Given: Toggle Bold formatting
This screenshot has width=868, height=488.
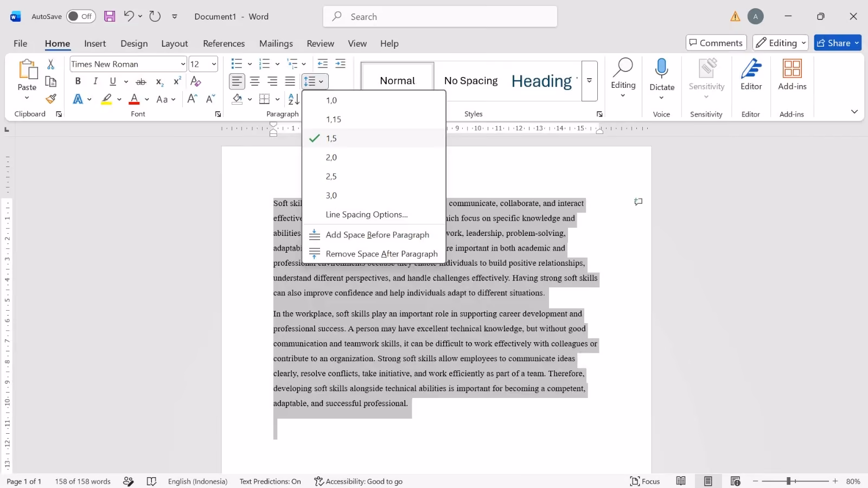Looking at the screenshot, I should tap(78, 81).
